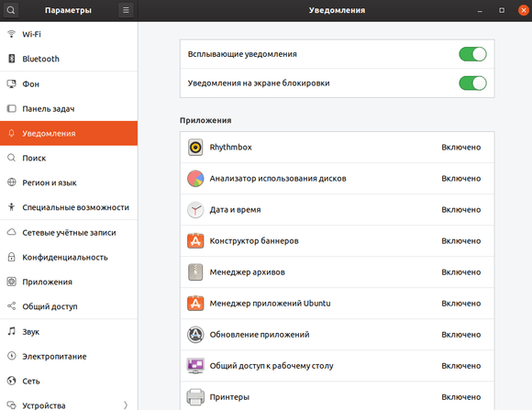The height and width of the screenshot is (410, 532).
Task: Click the Общий доступ к рабочему столу icon
Action: 195,366
